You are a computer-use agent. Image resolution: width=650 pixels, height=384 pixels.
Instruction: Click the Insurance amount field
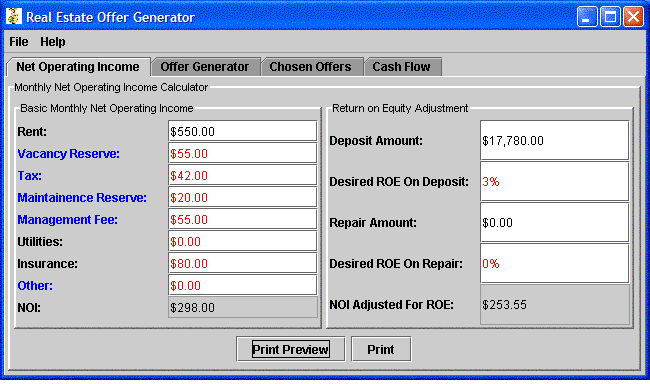(x=243, y=263)
